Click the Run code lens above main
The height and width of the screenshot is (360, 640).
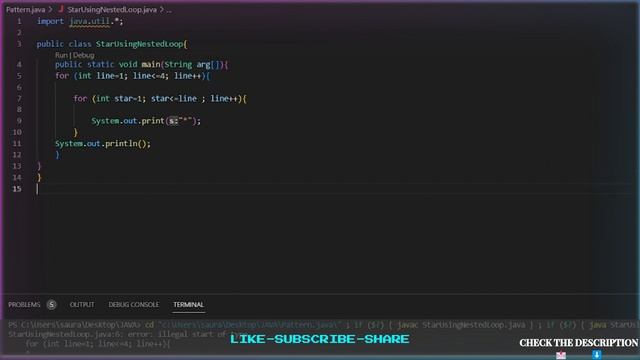click(x=61, y=55)
